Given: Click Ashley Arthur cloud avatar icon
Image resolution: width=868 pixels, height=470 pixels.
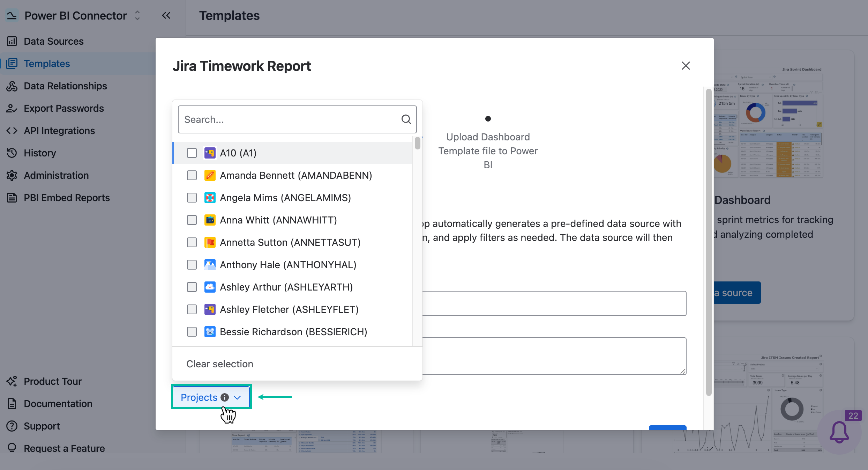Looking at the screenshot, I should (x=210, y=287).
